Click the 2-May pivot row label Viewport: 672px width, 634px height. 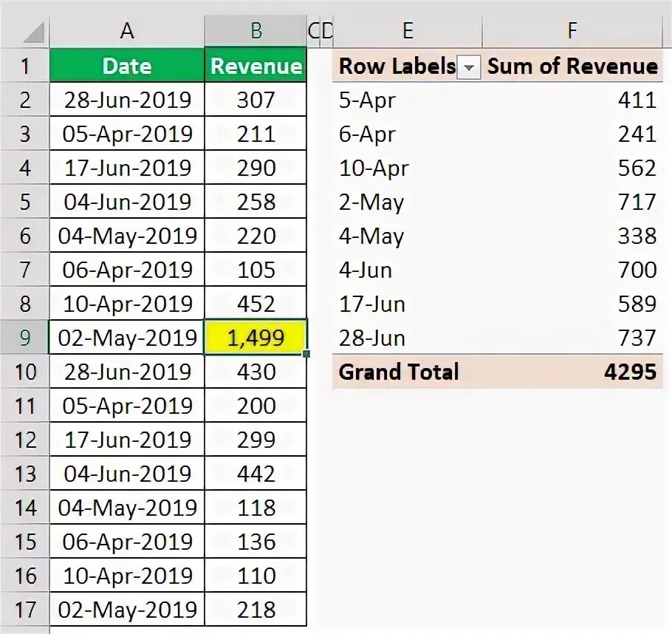click(371, 202)
